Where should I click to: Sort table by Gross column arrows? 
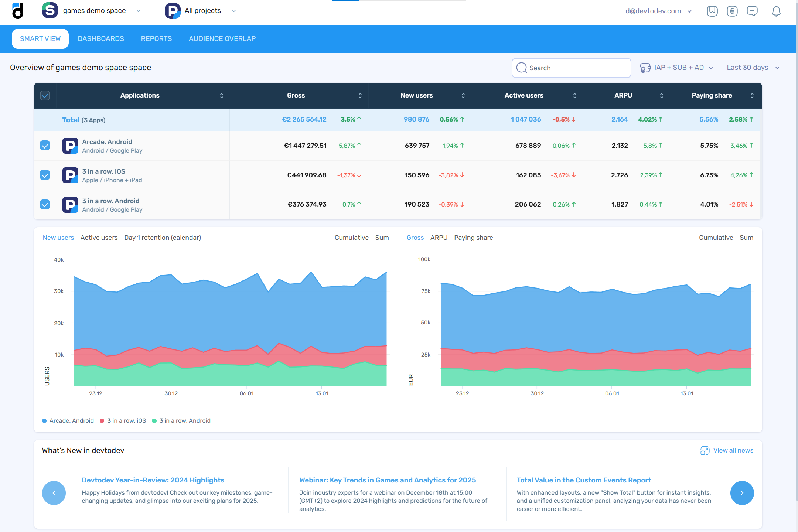tap(360, 96)
